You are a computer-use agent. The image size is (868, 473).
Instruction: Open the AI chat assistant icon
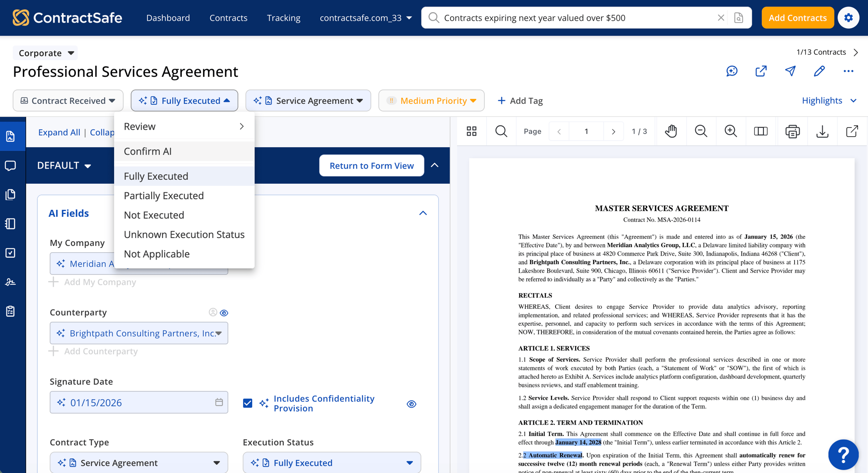pyautogui.click(x=732, y=71)
